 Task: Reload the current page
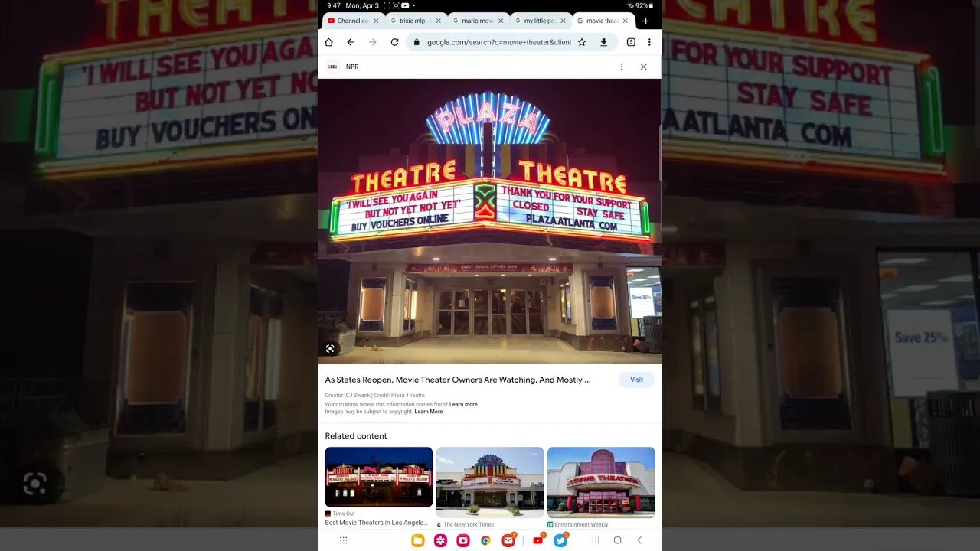(x=394, y=42)
